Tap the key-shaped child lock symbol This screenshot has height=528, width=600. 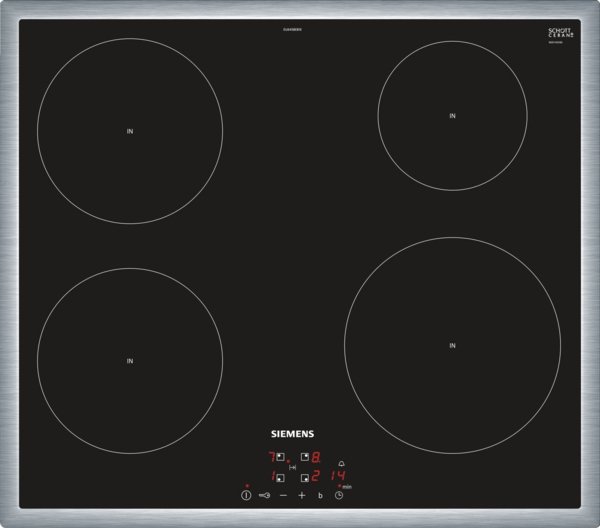[x=264, y=495]
